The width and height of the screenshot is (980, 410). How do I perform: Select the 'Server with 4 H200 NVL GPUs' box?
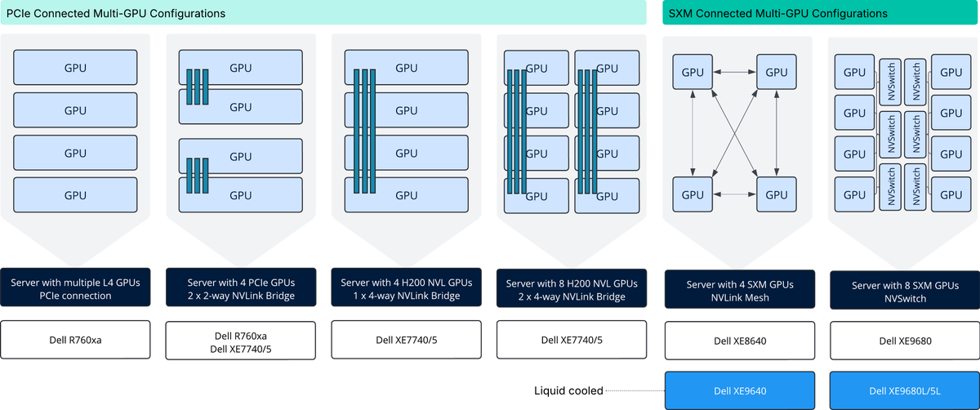[x=406, y=288]
